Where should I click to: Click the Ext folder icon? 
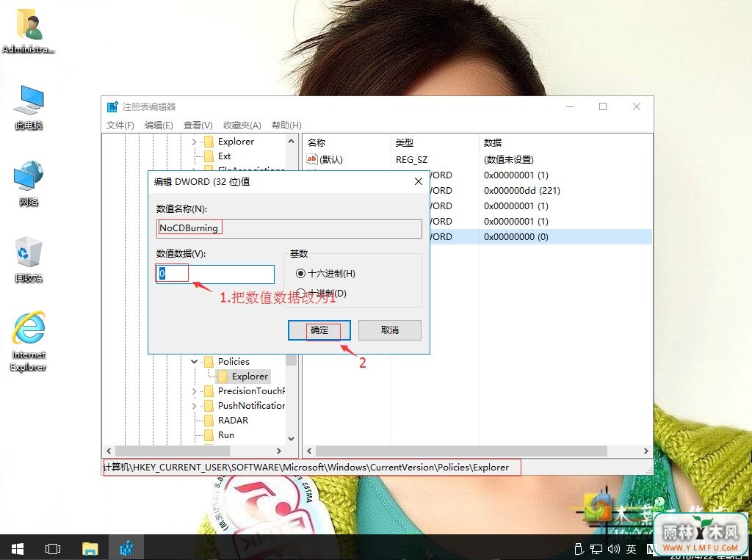point(209,156)
